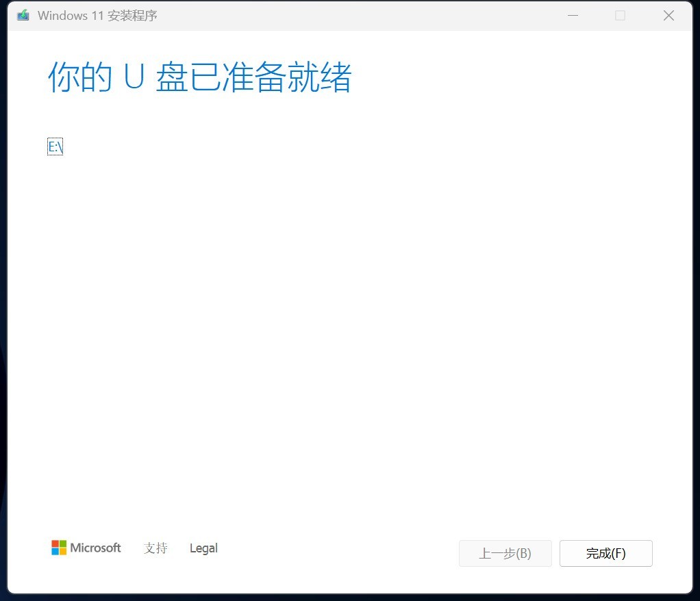700x601 pixels.
Task: Open the Legal information page
Action: pos(203,548)
